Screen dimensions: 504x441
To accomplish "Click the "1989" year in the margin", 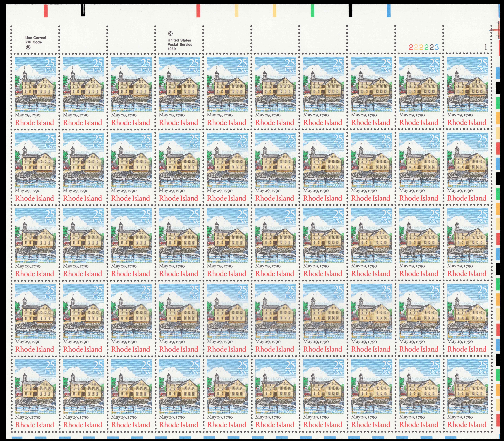I will click(x=172, y=49).
